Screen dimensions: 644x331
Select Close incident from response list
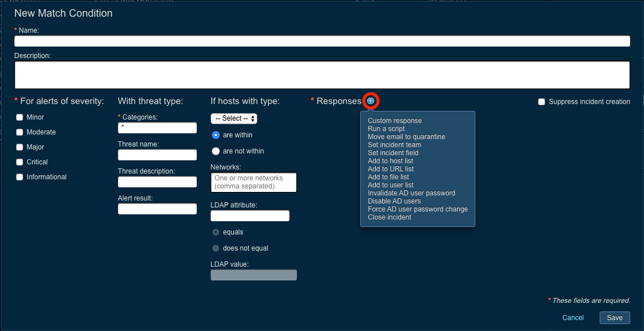coord(390,217)
